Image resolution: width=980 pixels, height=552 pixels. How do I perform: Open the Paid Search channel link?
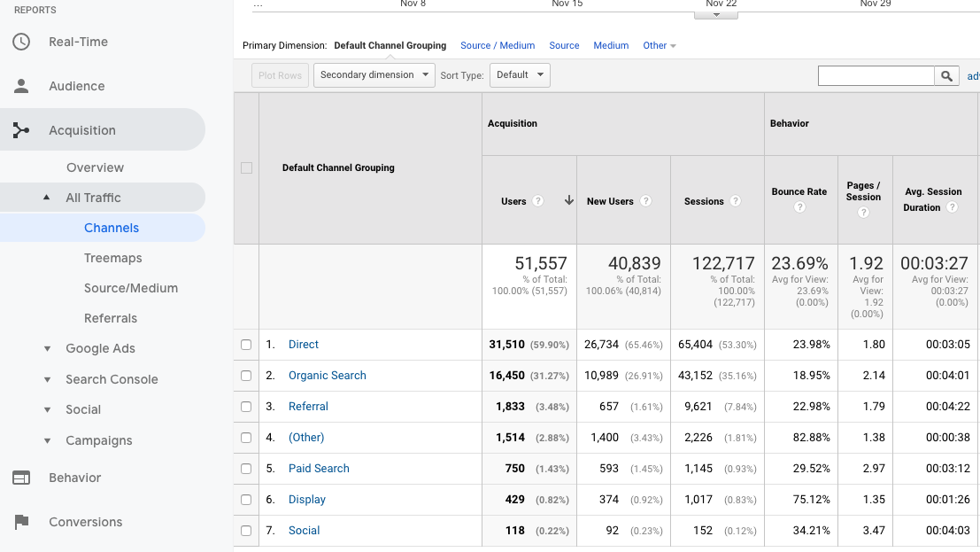(x=319, y=468)
